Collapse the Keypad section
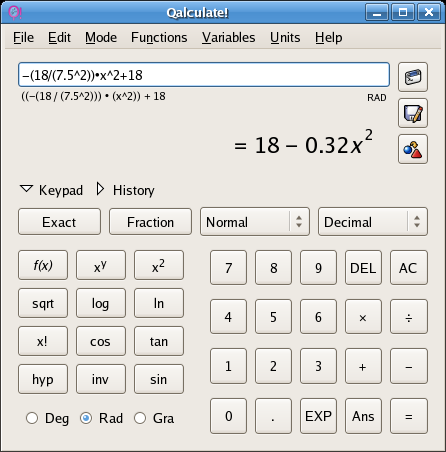The width and height of the screenshot is (446, 452). 52,190
